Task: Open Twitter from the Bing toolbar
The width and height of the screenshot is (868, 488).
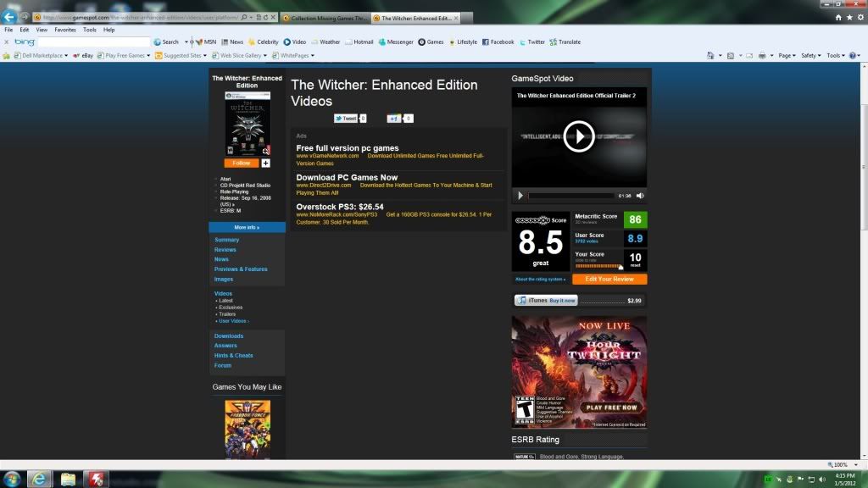Action: (532, 42)
